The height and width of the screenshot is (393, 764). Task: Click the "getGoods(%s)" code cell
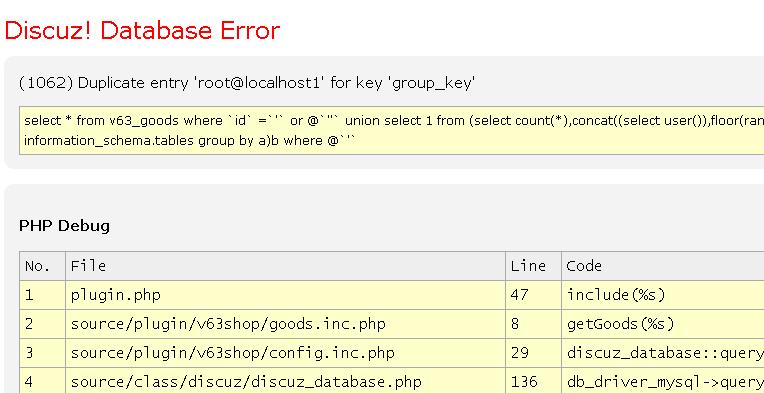point(663,324)
